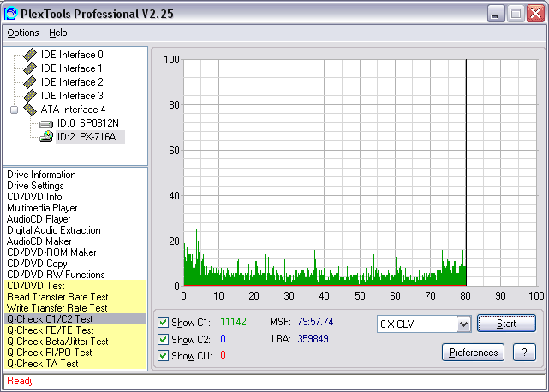Screen dimensions: 549x392
Task: Select IDE Interface 3 in tree
Action: [x=72, y=96]
